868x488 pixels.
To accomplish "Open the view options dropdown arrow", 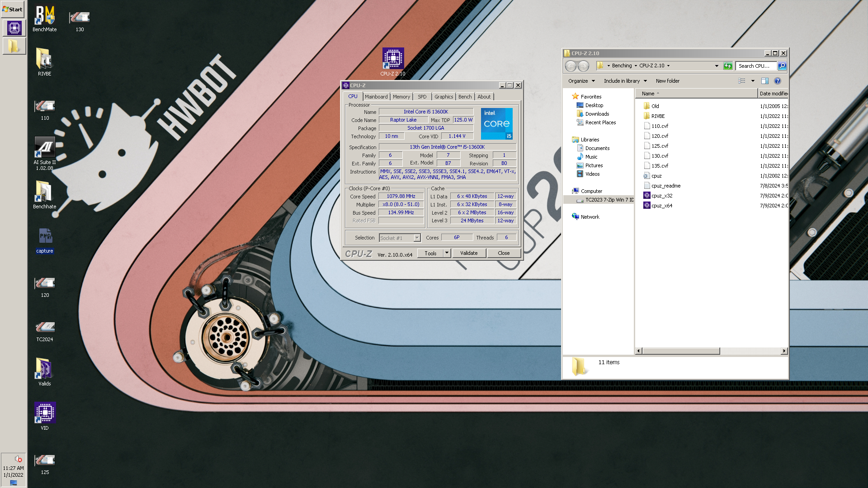I will 753,81.
